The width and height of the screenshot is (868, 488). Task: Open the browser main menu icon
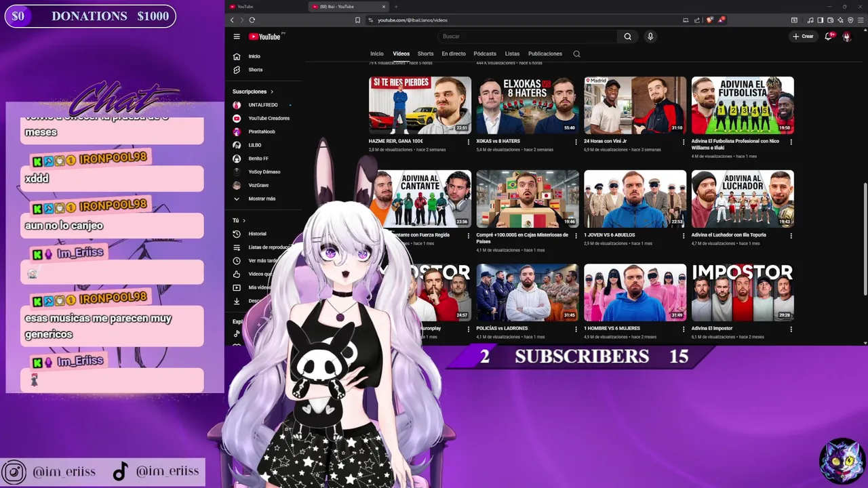[x=861, y=20]
